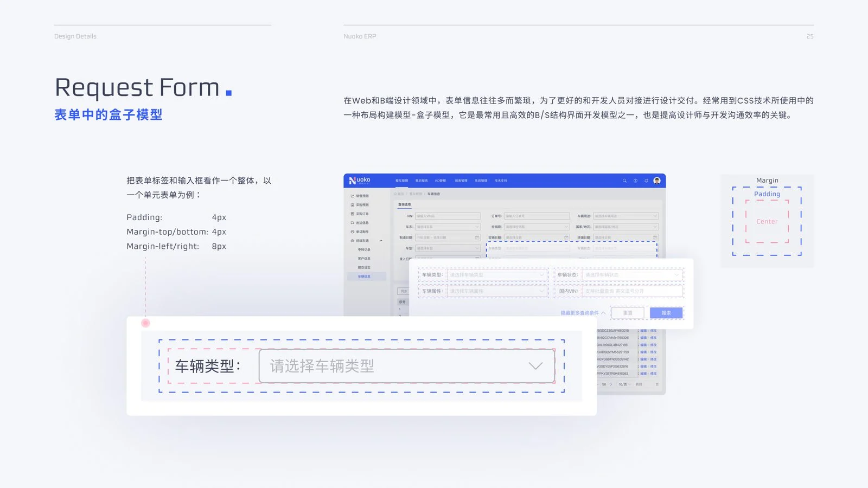
Task: Open 客户信息 in the sidebar
Action: (x=364, y=259)
